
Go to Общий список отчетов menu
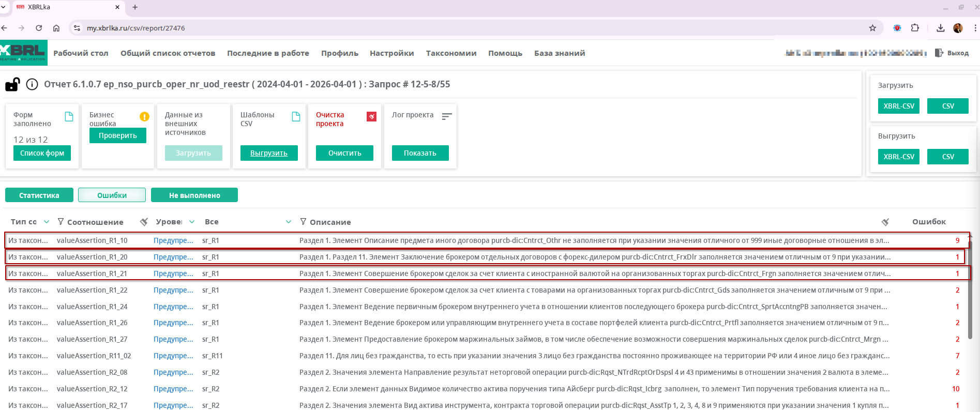(x=168, y=53)
